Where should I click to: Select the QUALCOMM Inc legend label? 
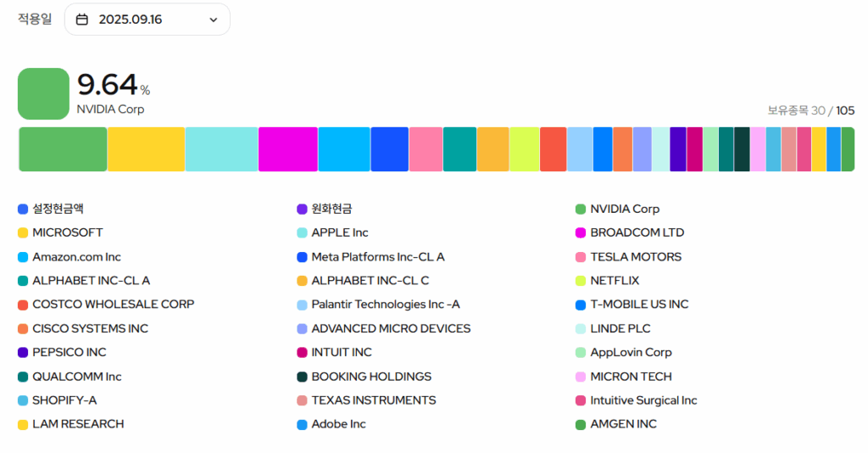point(77,377)
